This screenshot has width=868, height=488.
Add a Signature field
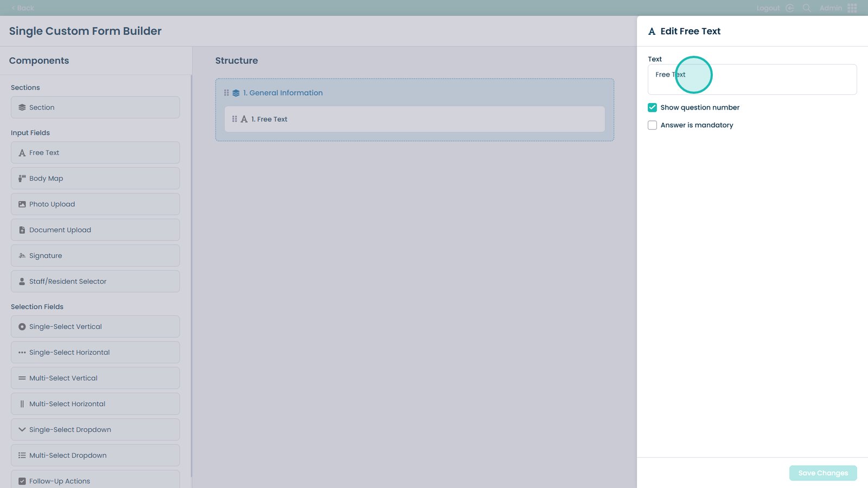[x=95, y=256]
